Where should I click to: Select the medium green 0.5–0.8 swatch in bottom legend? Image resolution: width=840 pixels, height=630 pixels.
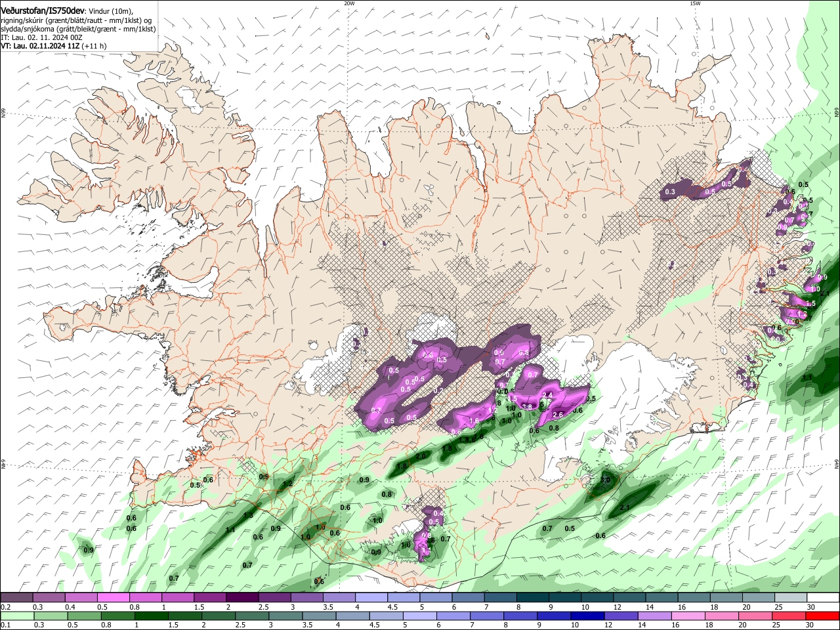click(x=84, y=616)
